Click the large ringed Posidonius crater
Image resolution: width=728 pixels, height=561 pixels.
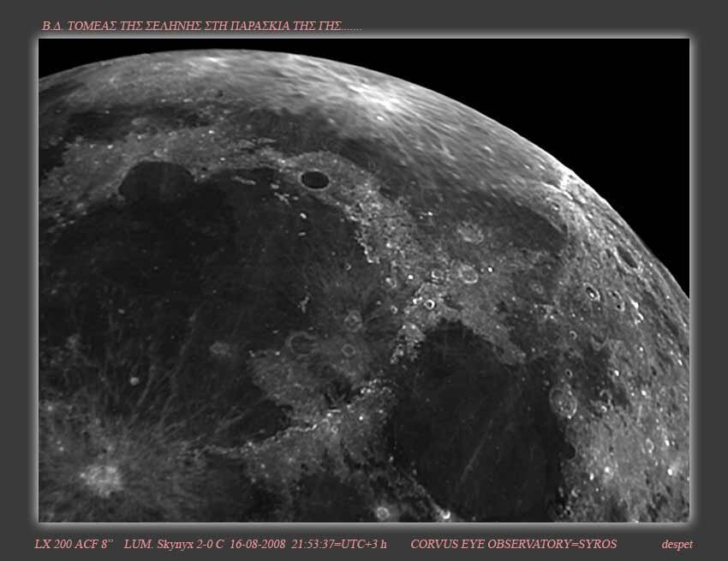[563, 399]
